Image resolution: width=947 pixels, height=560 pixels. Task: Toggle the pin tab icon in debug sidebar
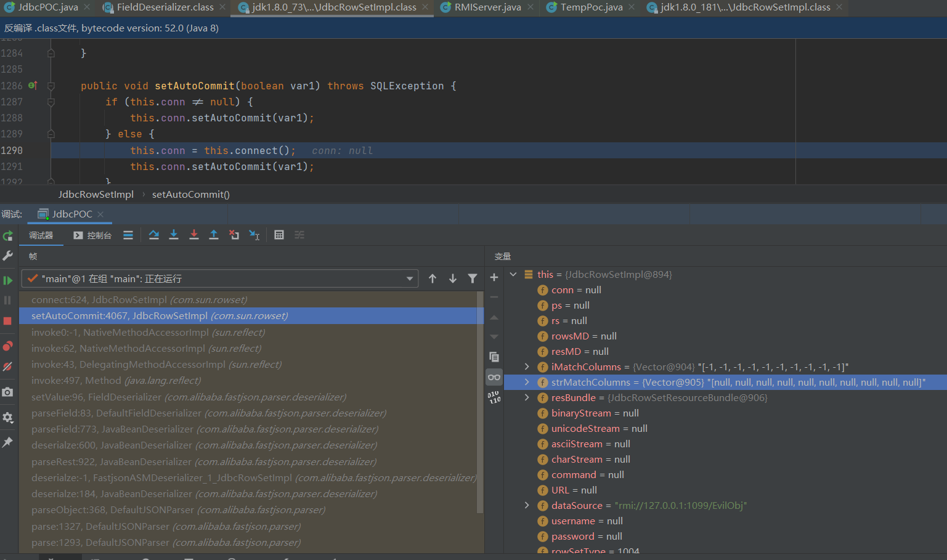[x=8, y=442]
